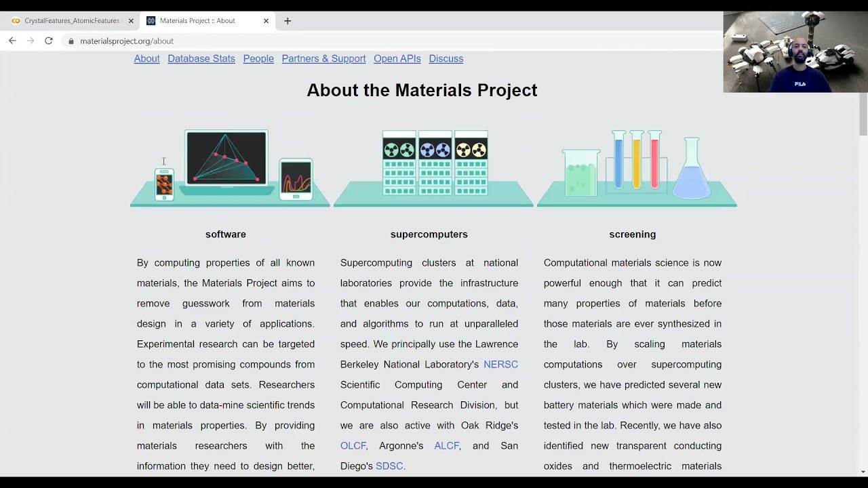This screenshot has height=488, width=868.
Task: Follow the NERSC hyperlink
Action: click(x=500, y=365)
